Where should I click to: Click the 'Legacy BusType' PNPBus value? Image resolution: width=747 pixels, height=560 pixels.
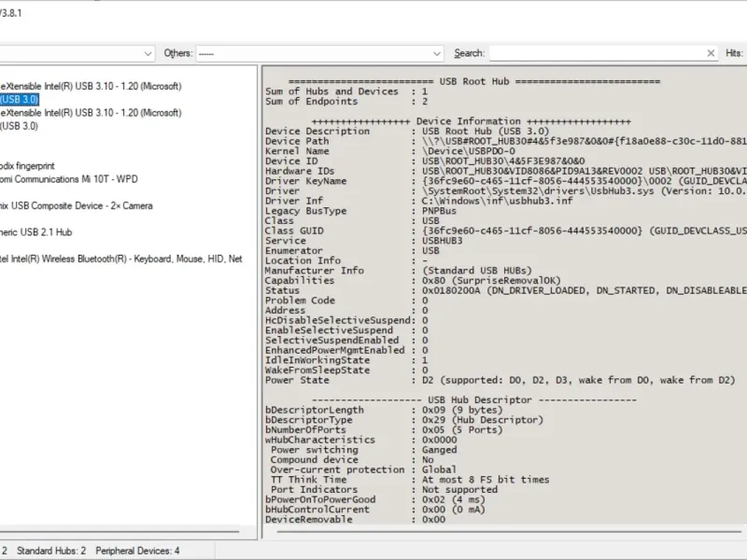(x=439, y=211)
